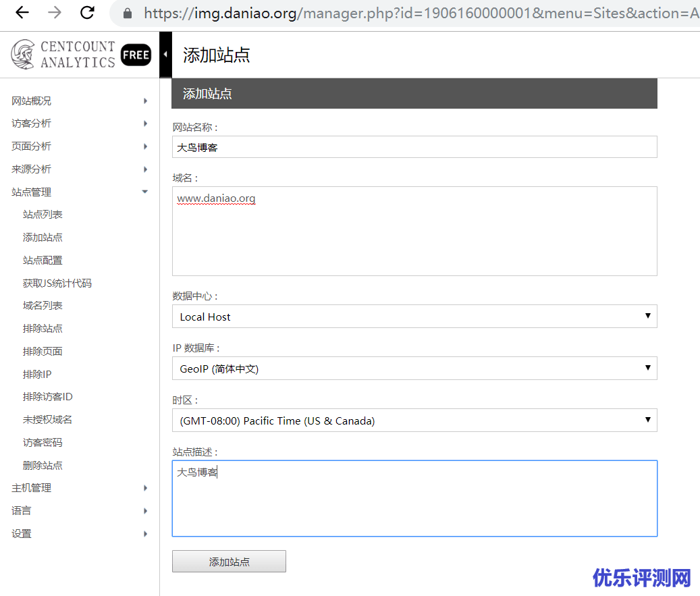
Task: Open 站点配置 in the sidebar
Action: pos(43,261)
